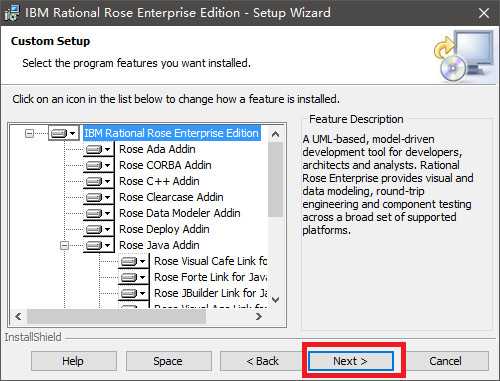Proceed with the Next > button
The image size is (500, 381).
pyautogui.click(x=351, y=361)
